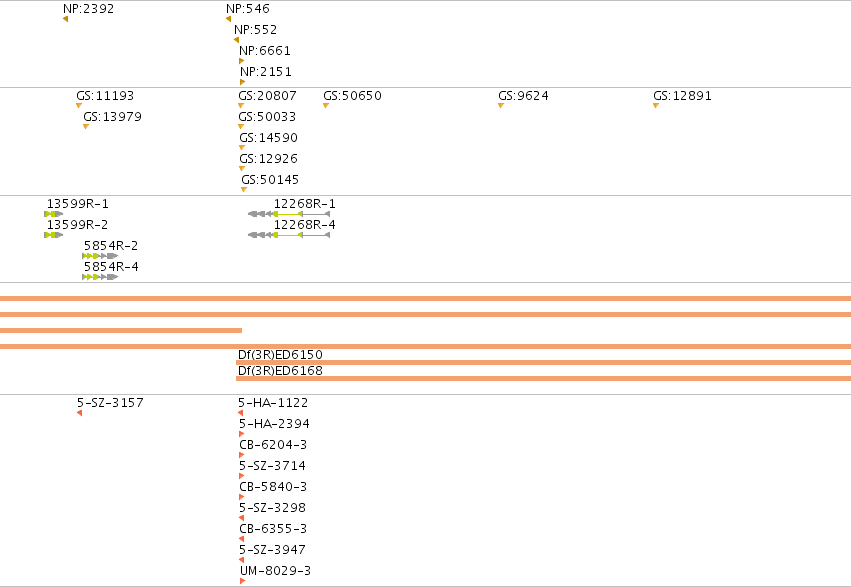851x587 pixels.
Task: Open the UM-8029-3 label
Action: pos(276,571)
